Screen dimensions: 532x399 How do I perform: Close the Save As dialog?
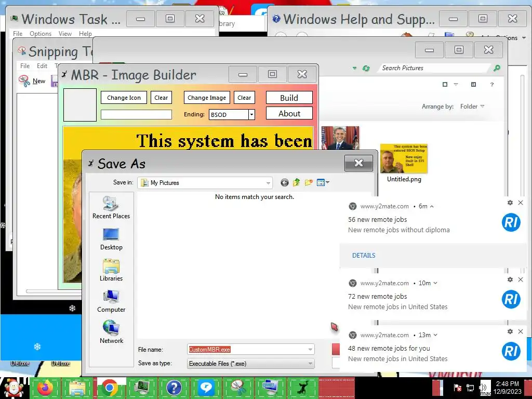click(x=358, y=163)
